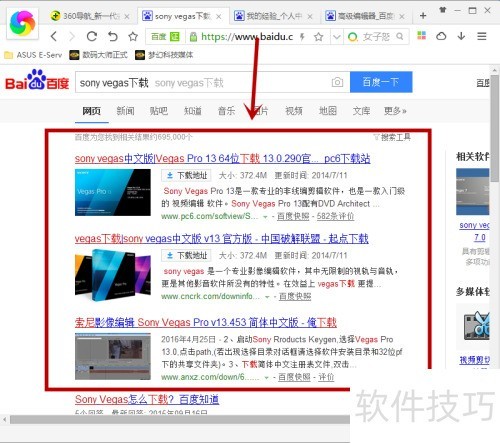Image resolution: width=500 pixels, height=443 pixels.
Task: Click the Baidu logo
Action: coord(37,80)
